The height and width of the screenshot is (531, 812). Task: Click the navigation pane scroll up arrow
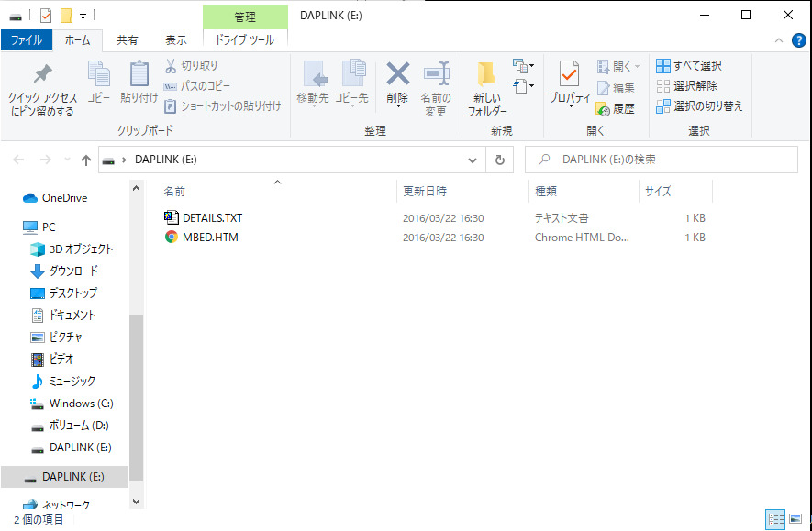[136, 188]
